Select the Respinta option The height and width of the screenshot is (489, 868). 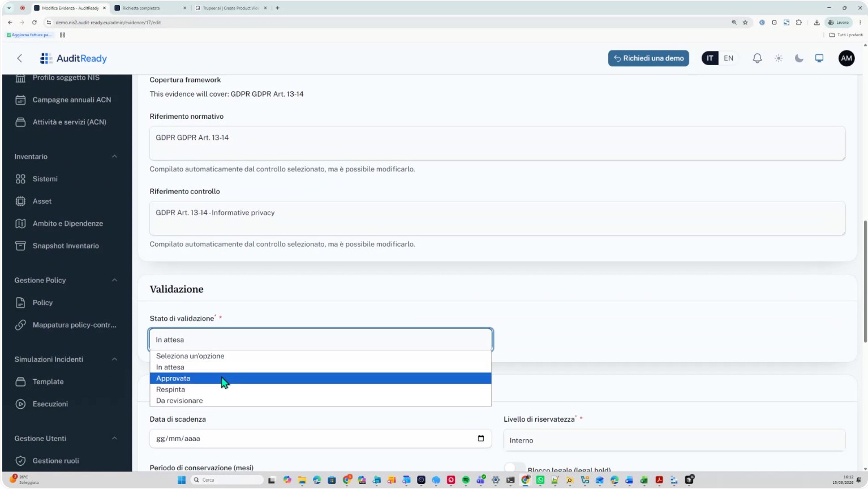(x=321, y=389)
